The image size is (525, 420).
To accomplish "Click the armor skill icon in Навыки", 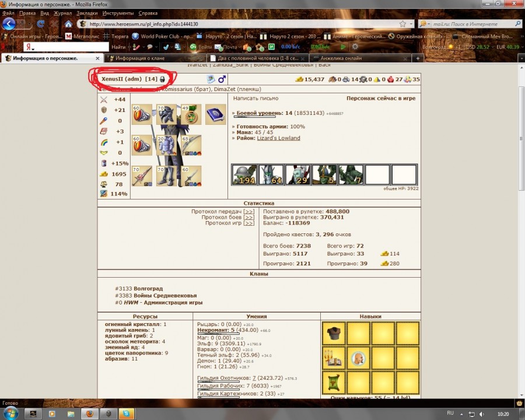I will [x=334, y=333].
